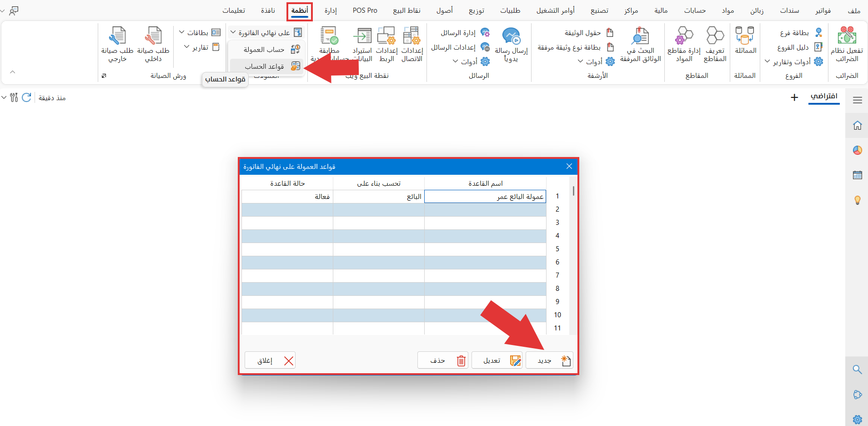This screenshot has width=868, height=426.
Task: Click حذف button in rules dialog
Action: pyautogui.click(x=443, y=360)
